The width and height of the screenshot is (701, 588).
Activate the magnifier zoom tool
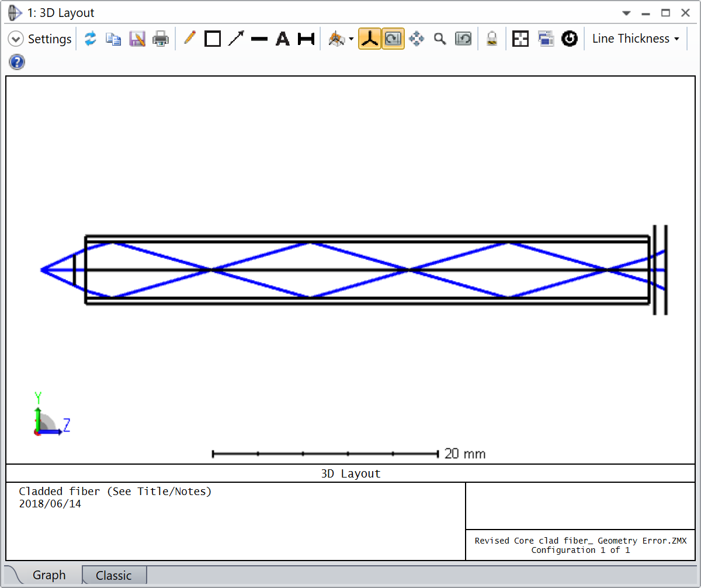(440, 39)
